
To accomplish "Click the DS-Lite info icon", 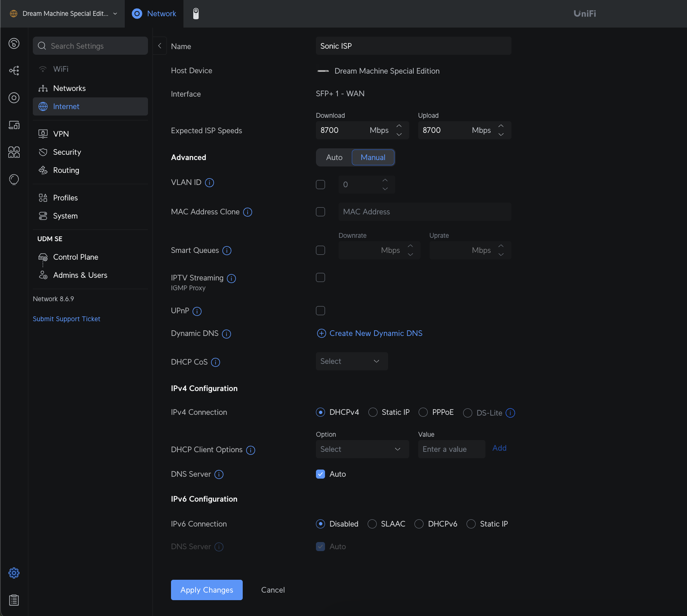I will 510,413.
